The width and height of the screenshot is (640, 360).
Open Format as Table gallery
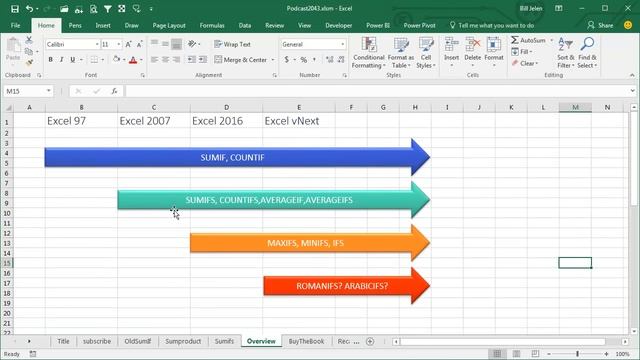point(401,53)
